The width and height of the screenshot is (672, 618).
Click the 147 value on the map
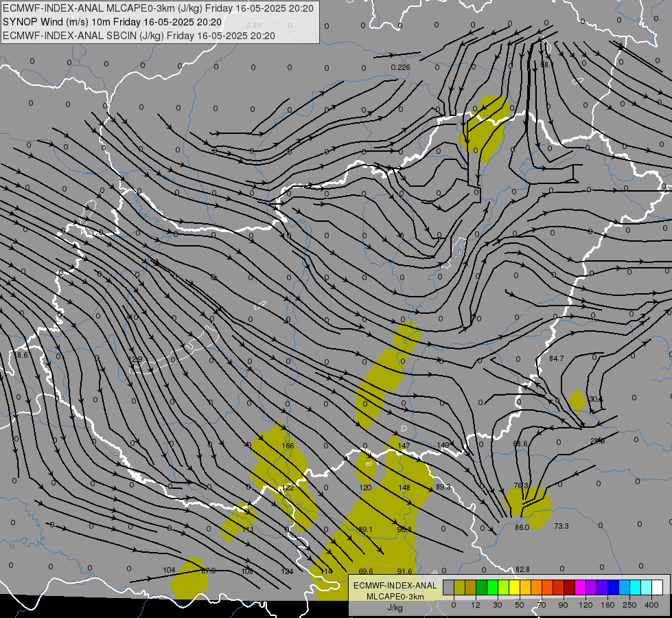pos(404,446)
